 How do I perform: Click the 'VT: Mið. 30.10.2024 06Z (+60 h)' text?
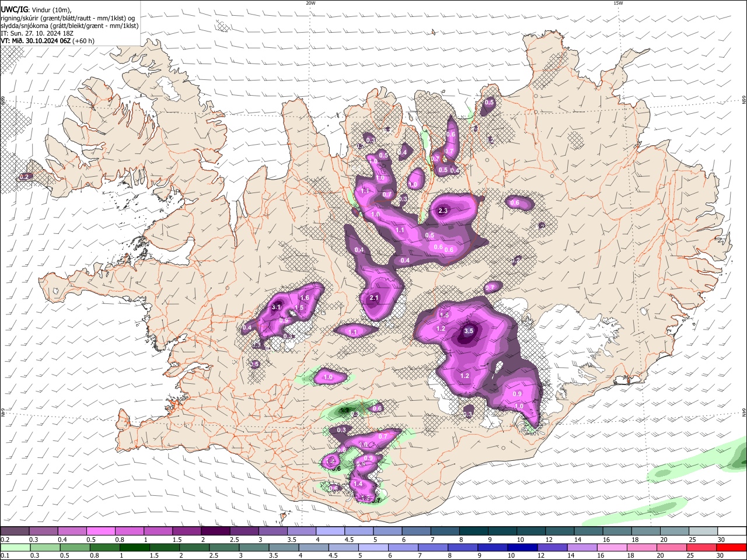(x=47, y=41)
